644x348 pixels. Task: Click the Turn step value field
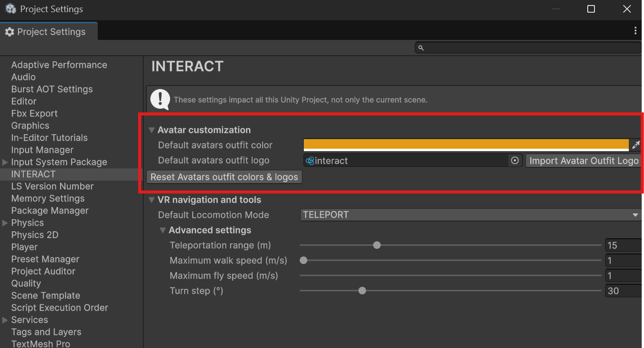point(624,291)
